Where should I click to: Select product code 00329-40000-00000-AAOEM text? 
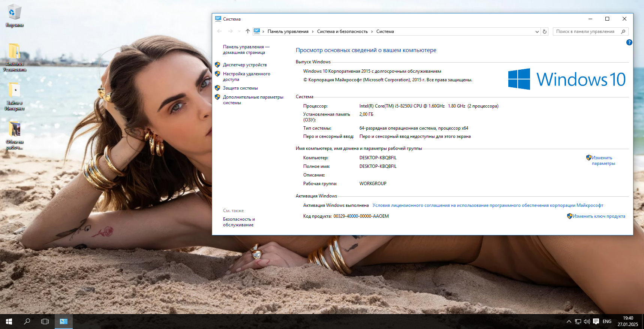(x=361, y=216)
